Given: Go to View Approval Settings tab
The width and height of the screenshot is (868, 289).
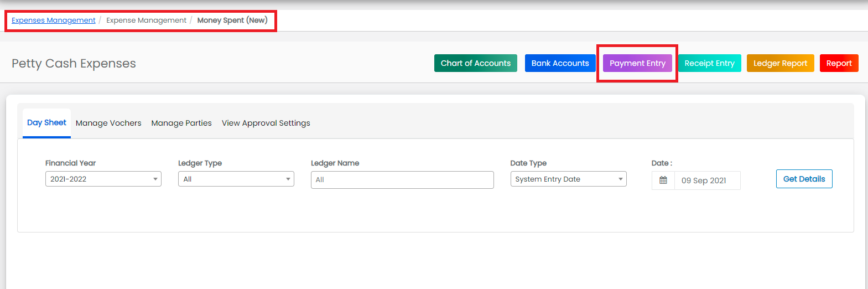Looking at the screenshot, I should click(266, 123).
